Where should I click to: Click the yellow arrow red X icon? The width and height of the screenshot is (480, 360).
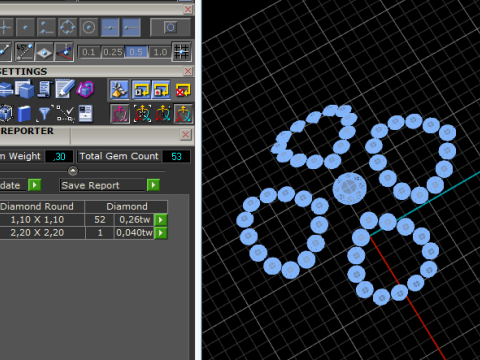pos(182,90)
